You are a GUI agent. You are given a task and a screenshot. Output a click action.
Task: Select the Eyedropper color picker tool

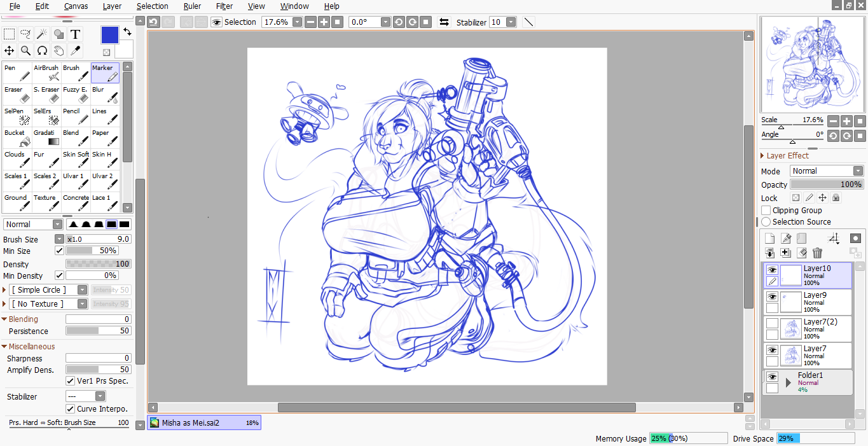pyautogui.click(x=75, y=50)
